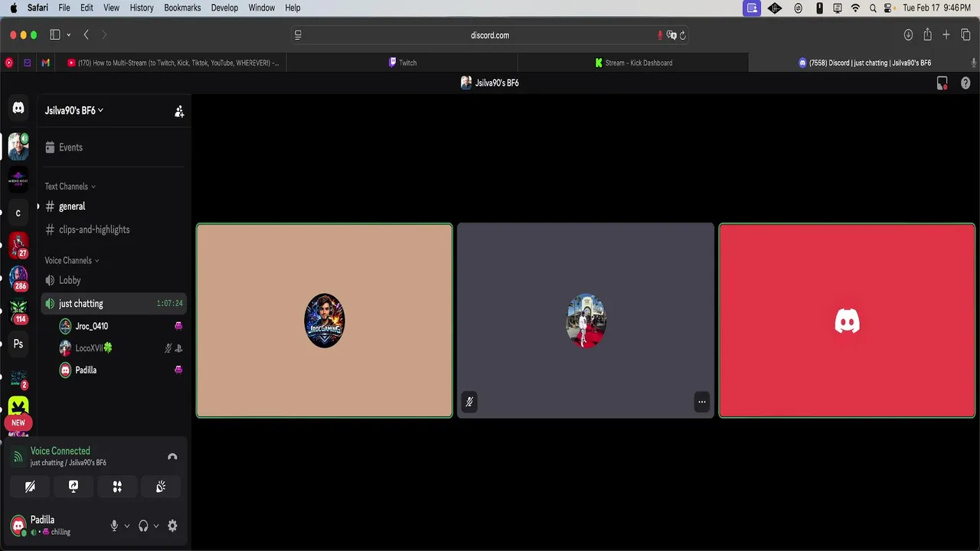
Task: Open the Weirdo Night server icon
Action: pyautogui.click(x=18, y=180)
